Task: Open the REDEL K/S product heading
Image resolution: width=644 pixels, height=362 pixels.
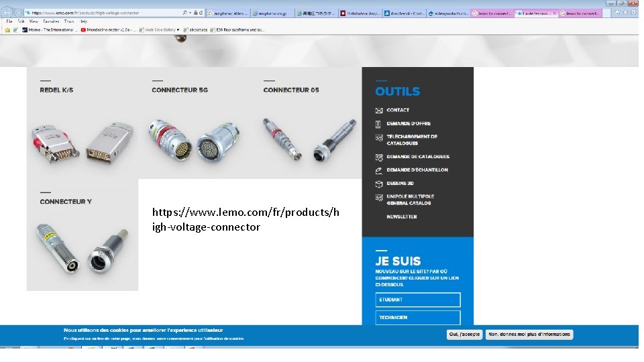Action: (x=56, y=90)
